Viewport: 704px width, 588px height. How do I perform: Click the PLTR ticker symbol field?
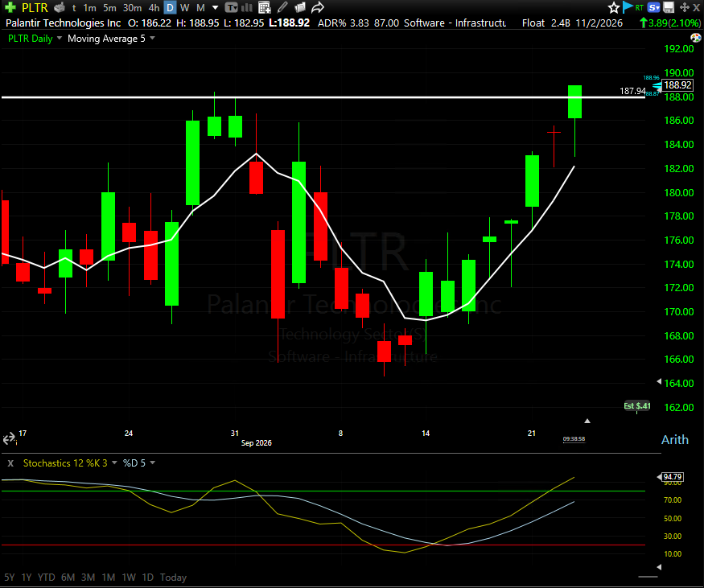[x=35, y=7]
